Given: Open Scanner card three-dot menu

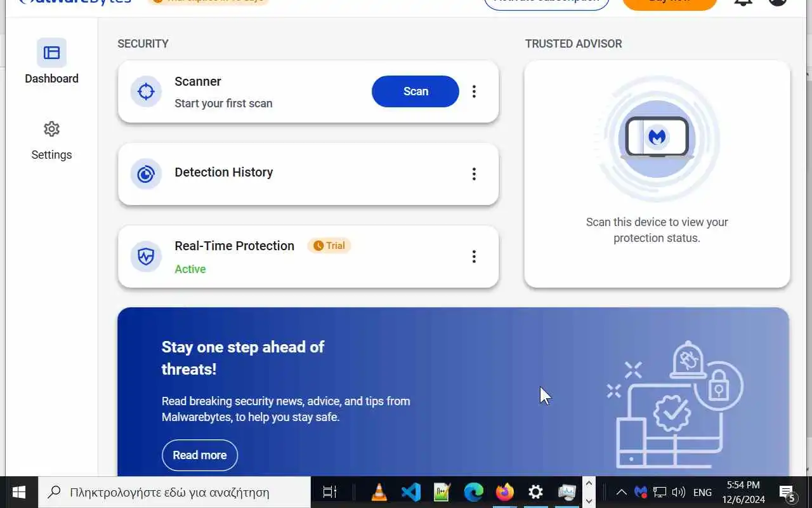Looking at the screenshot, I should [x=474, y=91].
